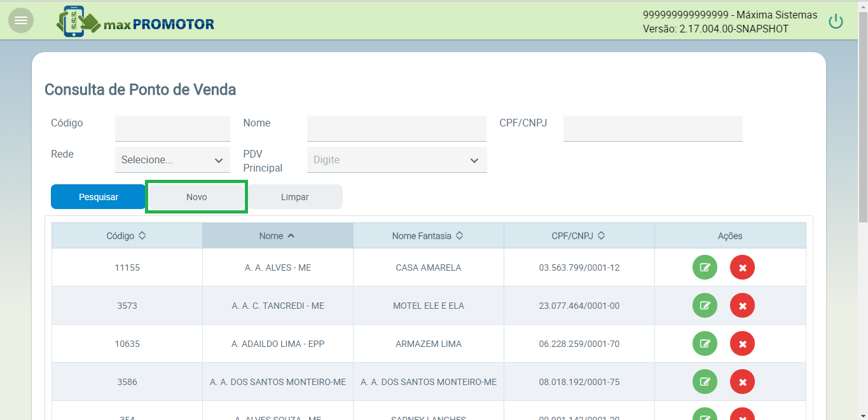Click the Pesquisar button

(x=99, y=197)
